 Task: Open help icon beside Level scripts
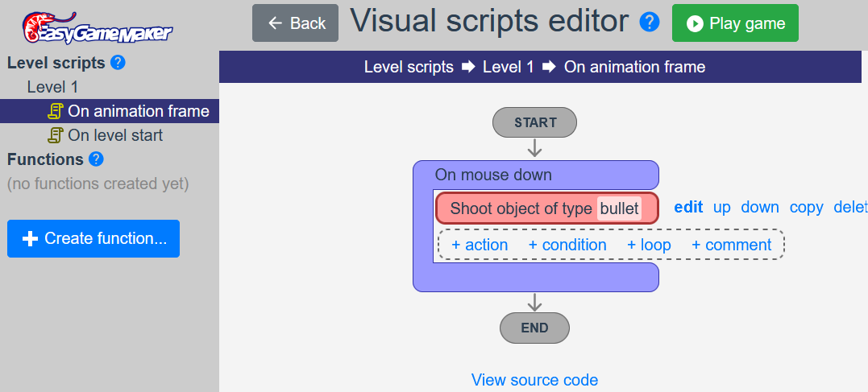(118, 63)
